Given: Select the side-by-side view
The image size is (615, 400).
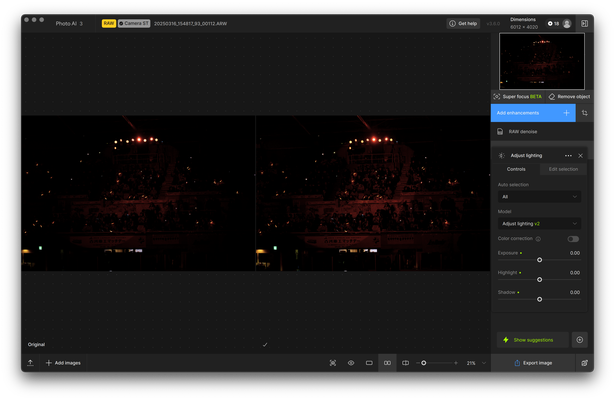Looking at the screenshot, I should [x=387, y=363].
